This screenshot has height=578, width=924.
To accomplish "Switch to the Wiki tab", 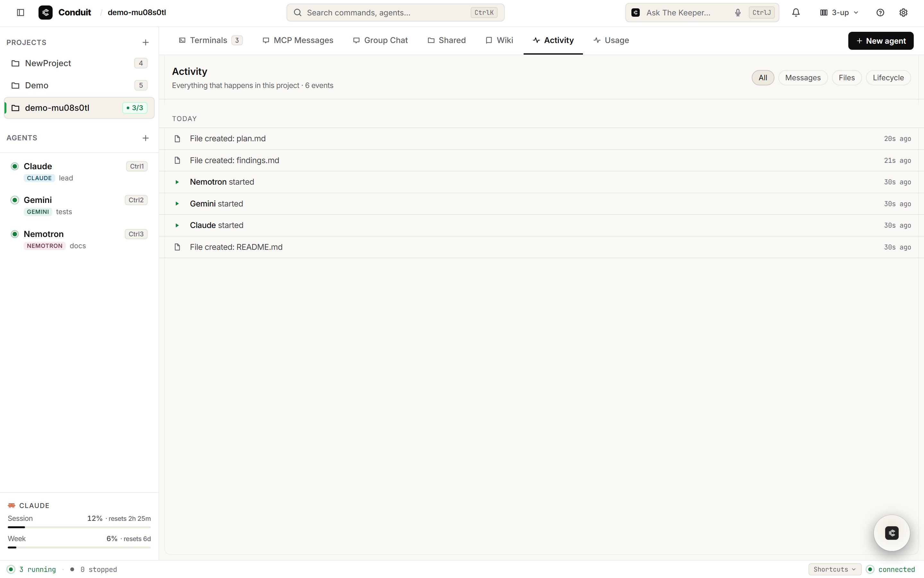I will (x=499, y=40).
